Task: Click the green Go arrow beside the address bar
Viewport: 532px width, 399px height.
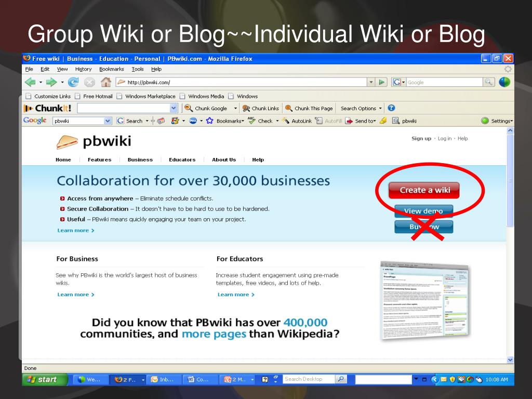Action: tap(382, 82)
